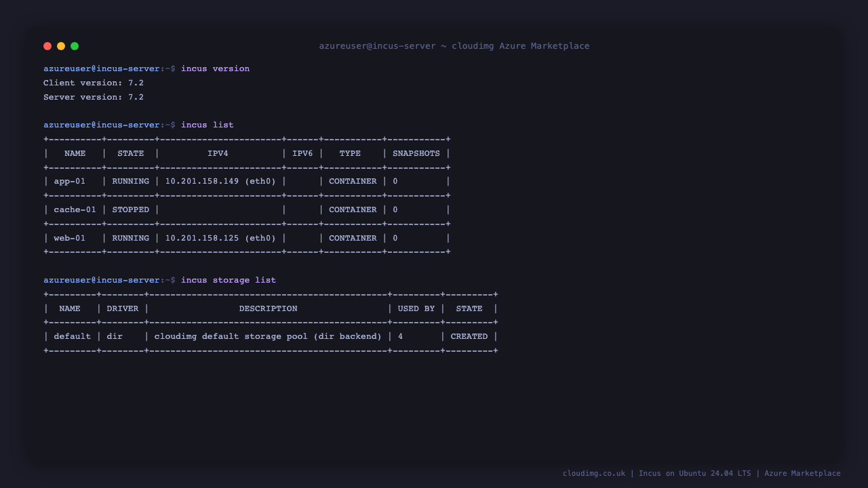Click the prompt before 'incus storage list'

(x=109, y=280)
